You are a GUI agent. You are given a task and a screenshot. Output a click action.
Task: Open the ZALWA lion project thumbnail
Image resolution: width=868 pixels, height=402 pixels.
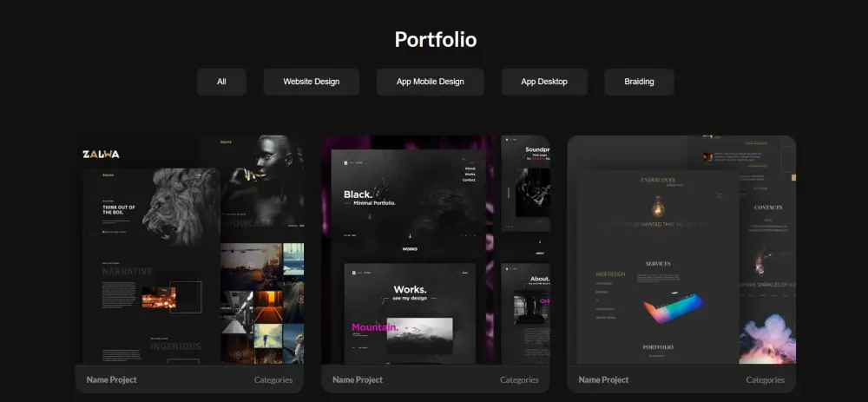pos(190,250)
